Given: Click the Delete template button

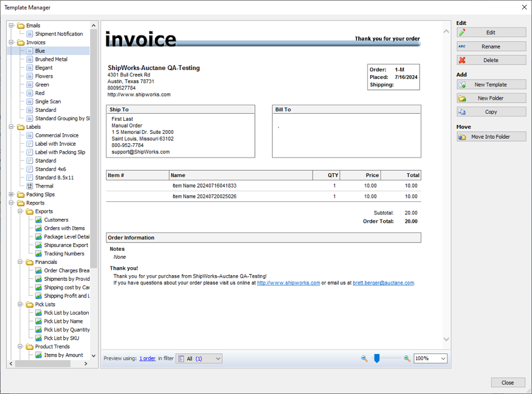Looking at the screenshot, I should coord(491,60).
